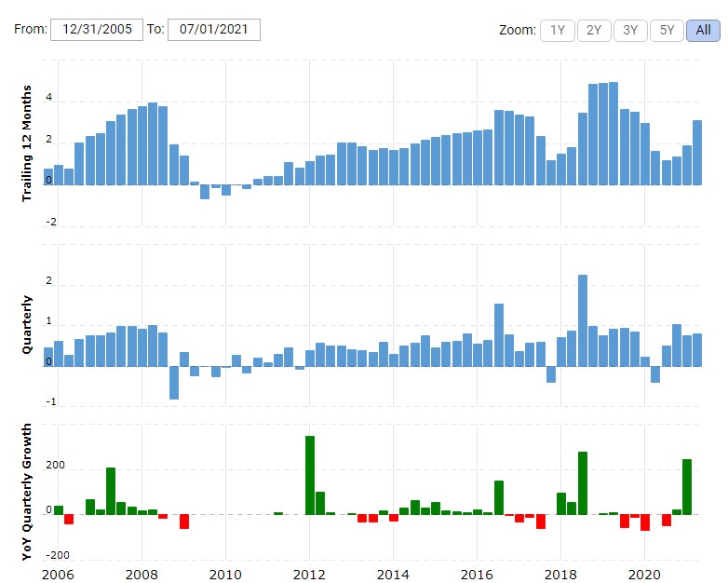Viewport: 728px width, 583px height.
Task: Set zoom to 1Y
Action: point(557,31)
